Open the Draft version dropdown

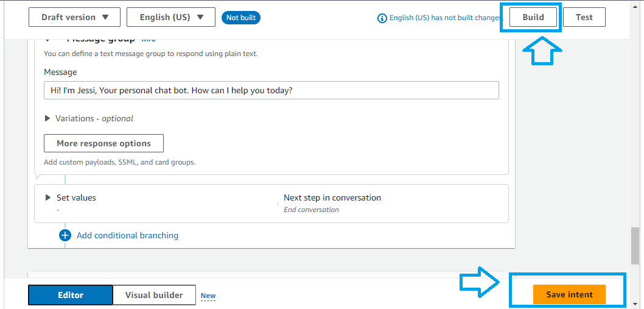point(74,17)
